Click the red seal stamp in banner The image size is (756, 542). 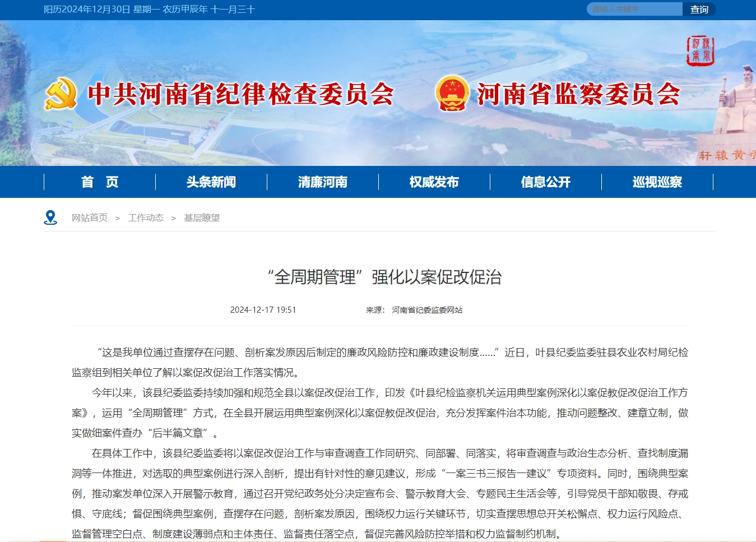701,50
